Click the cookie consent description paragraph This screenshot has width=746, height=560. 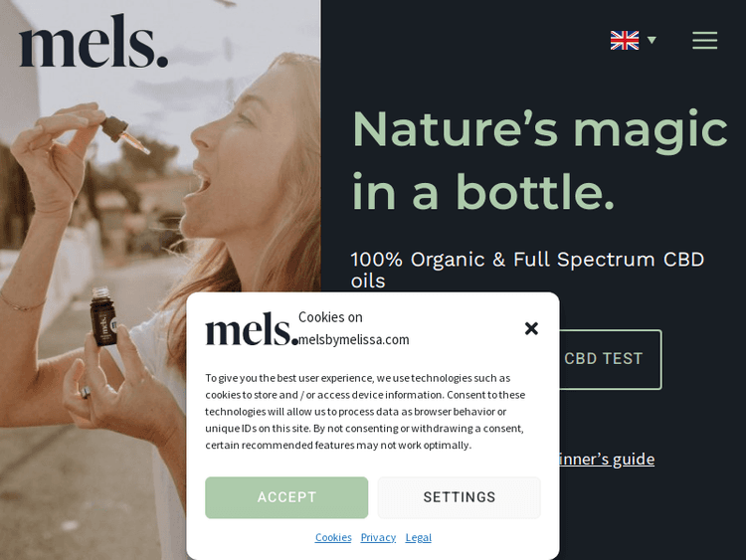pyautogui.click(x=365, y=412)
